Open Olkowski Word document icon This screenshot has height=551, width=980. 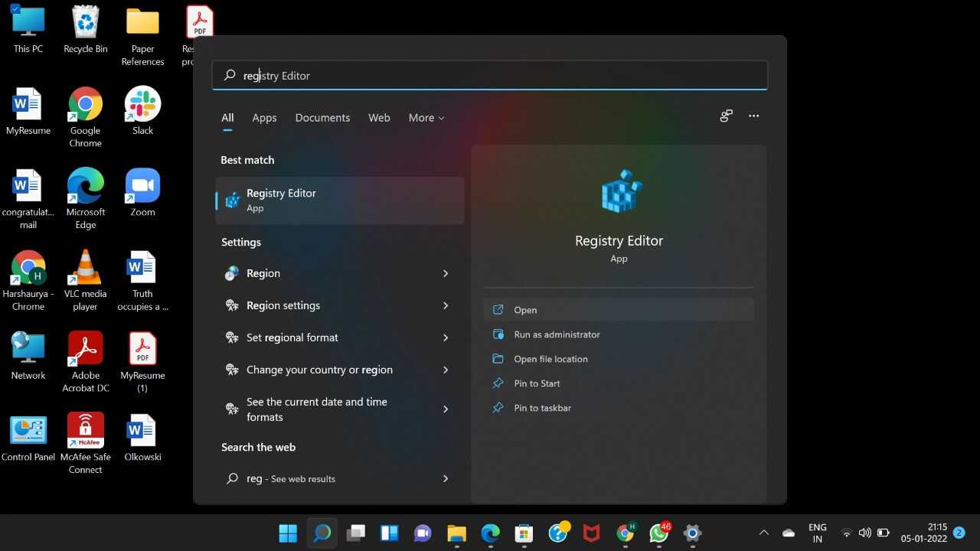pyautogui.click(x=142, y=439)
